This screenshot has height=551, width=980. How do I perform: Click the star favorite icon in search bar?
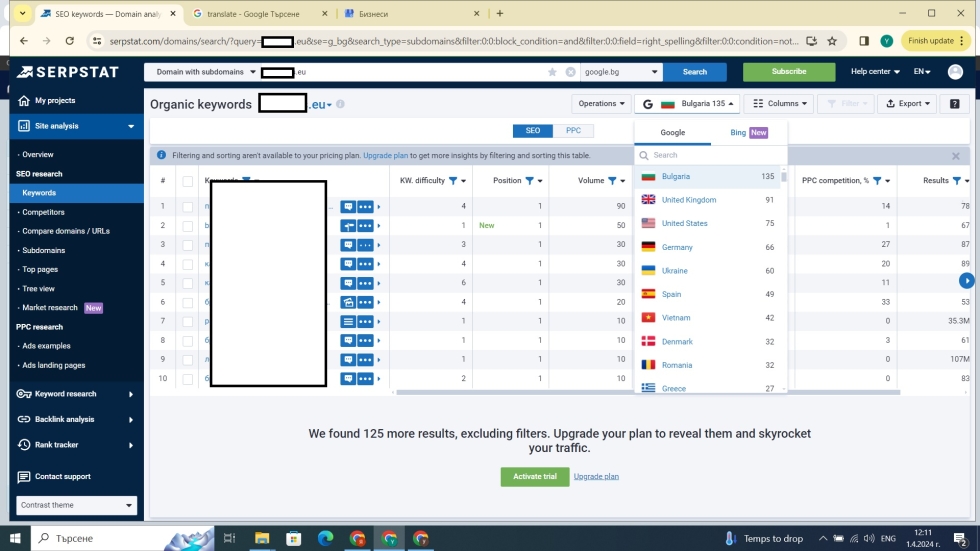[552, 72]
